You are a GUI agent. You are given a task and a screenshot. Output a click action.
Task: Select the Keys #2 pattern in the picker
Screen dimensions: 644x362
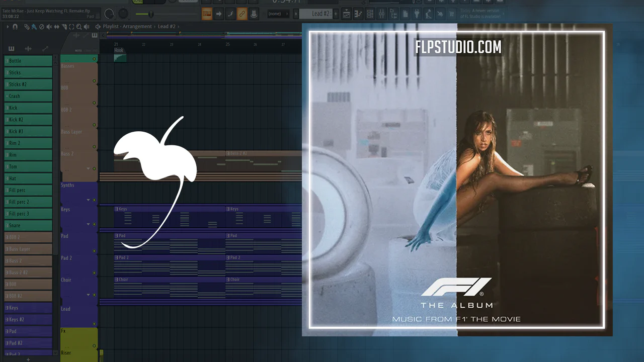[x=28, y=319]
